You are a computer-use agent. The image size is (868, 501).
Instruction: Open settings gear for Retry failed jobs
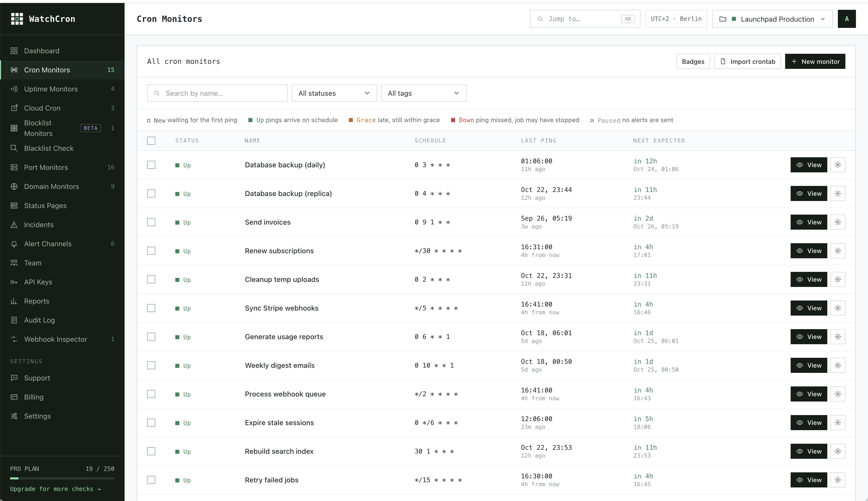(x=838, y=480)
